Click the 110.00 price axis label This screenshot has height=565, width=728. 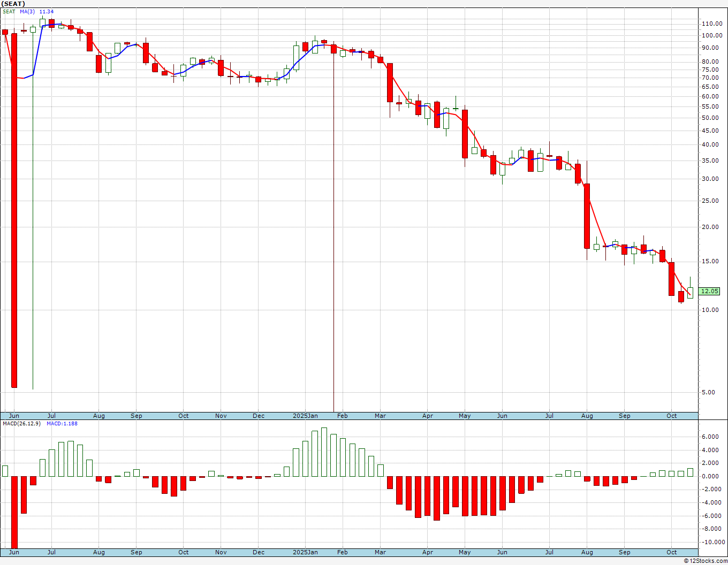[x=711, y=24]
